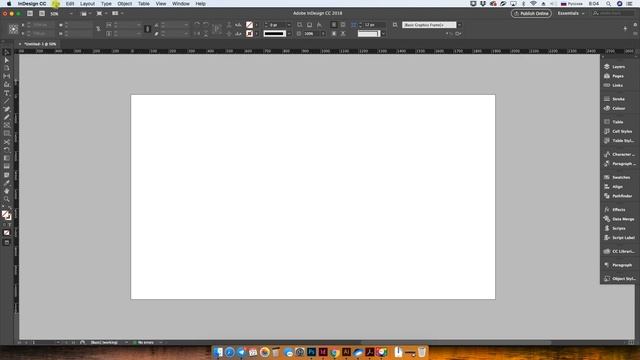Select the Type tool
The height and width of the screenshot is (360, 640).
(x=7, y=93)
